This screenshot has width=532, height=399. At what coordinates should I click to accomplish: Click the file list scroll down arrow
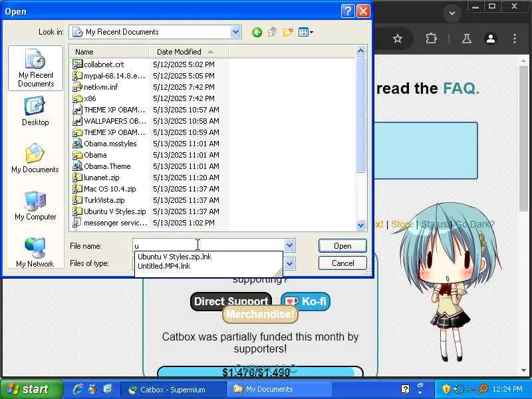point(360,225)
